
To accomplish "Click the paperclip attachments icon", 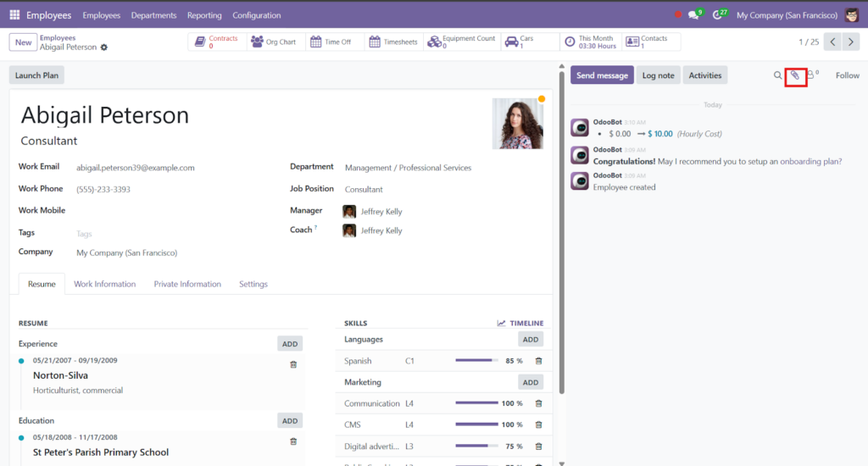I will [x=795, y=75].
